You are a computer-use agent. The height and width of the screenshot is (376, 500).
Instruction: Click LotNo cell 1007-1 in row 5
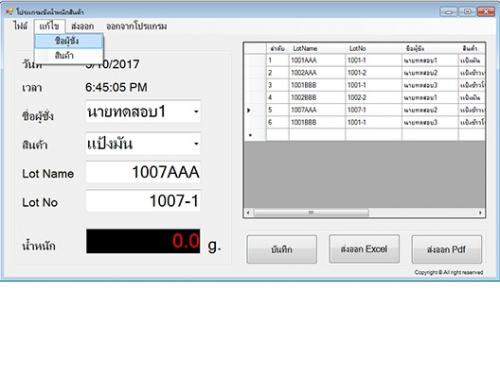pos(374,110)
